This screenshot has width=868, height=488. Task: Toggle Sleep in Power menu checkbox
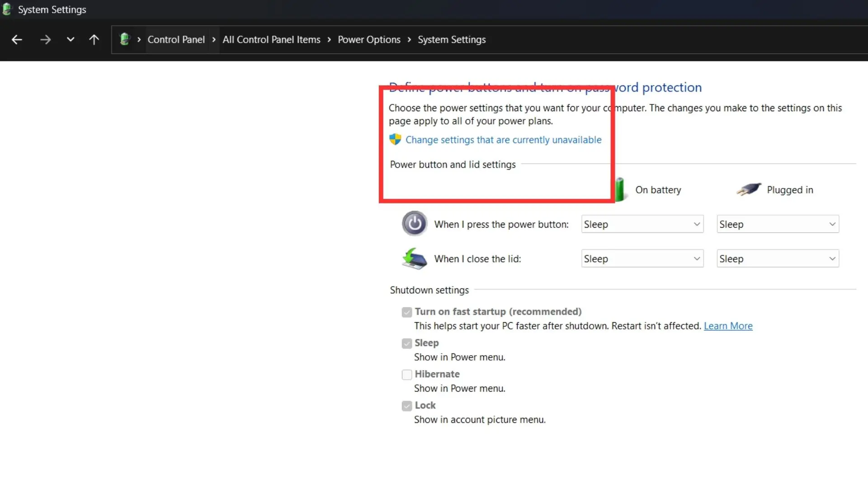pos(407,343)
